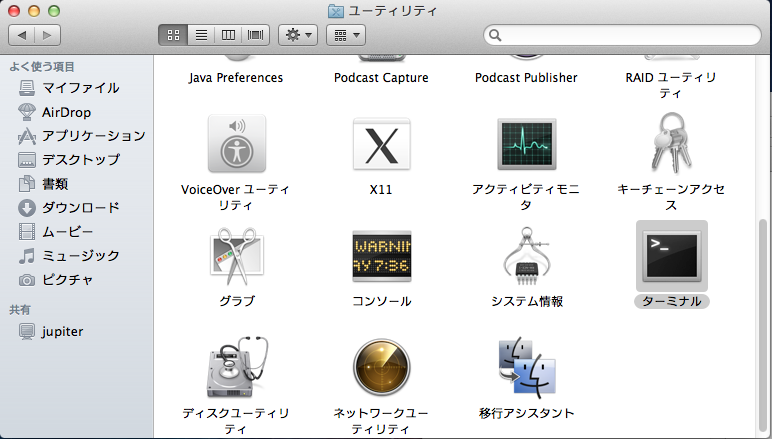772x439 pixels.
Task: Click the vertical scrollbar thumb
Action: 763,328
